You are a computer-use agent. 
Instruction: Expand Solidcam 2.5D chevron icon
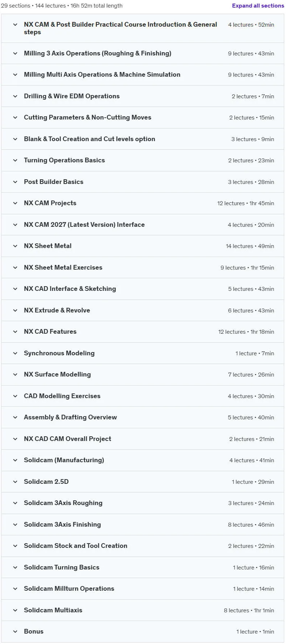pos(15,482)
